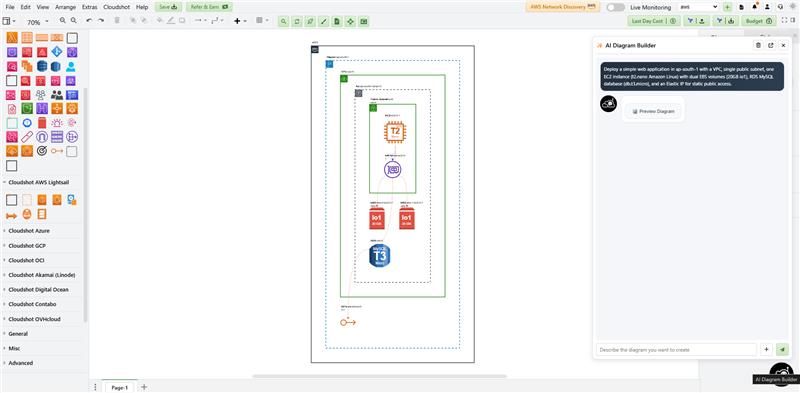Pop out the AI Diagram Builder panel

pos(771,45)
